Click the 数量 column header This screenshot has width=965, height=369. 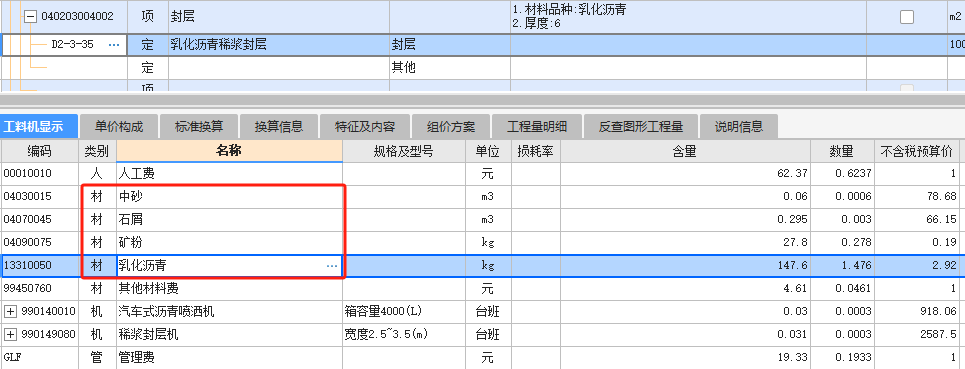pos(842,151)
